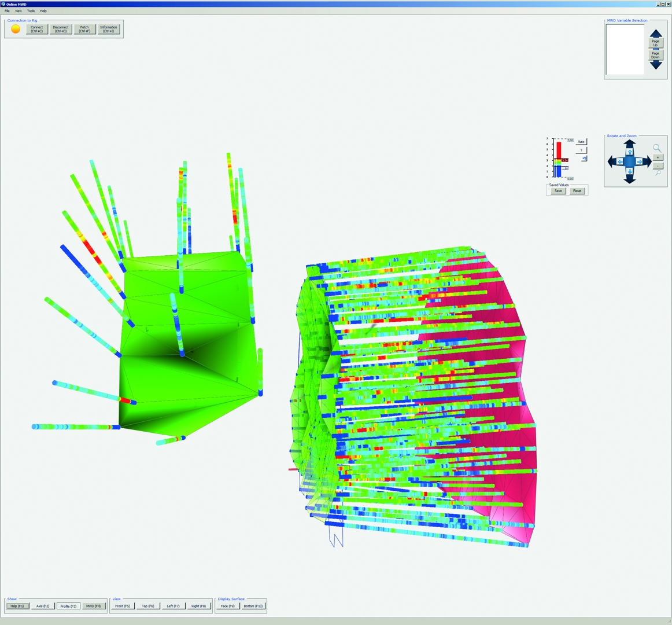Open the Tools menu
Screen dimensions: 672x625
pyautogui.click(x=30, y=10)
